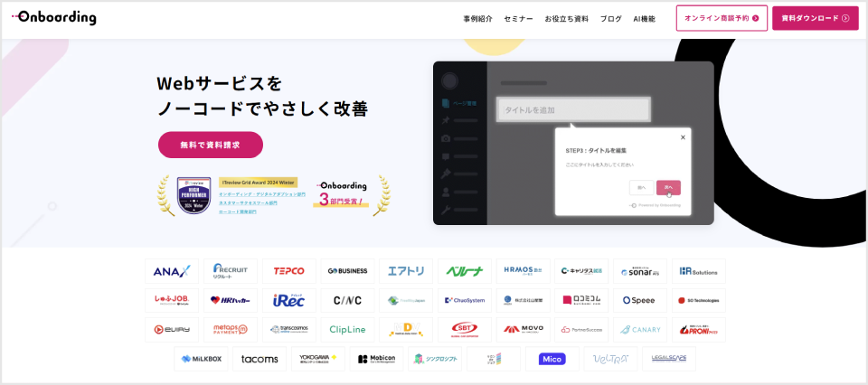Click the comment bubble icon in demo sidebar

pyautogui.click(x=446, y=156)
